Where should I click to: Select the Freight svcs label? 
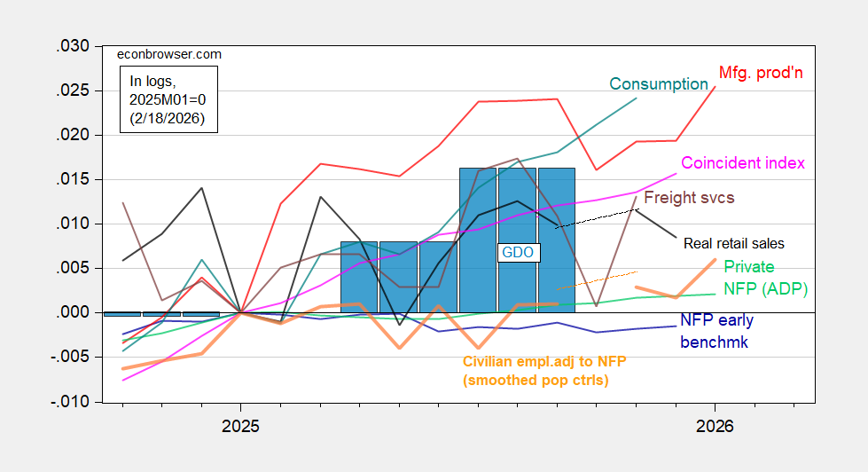(688, 198)
